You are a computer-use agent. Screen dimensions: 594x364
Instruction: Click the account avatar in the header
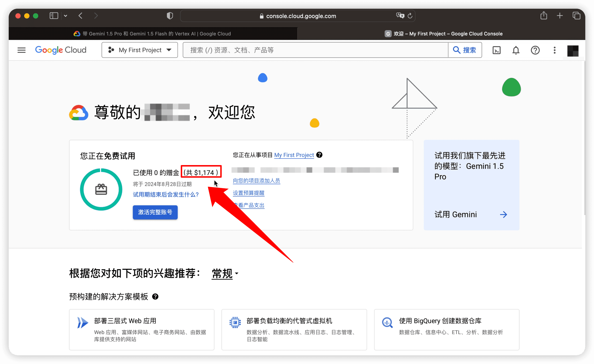click(x=573, y=51)
